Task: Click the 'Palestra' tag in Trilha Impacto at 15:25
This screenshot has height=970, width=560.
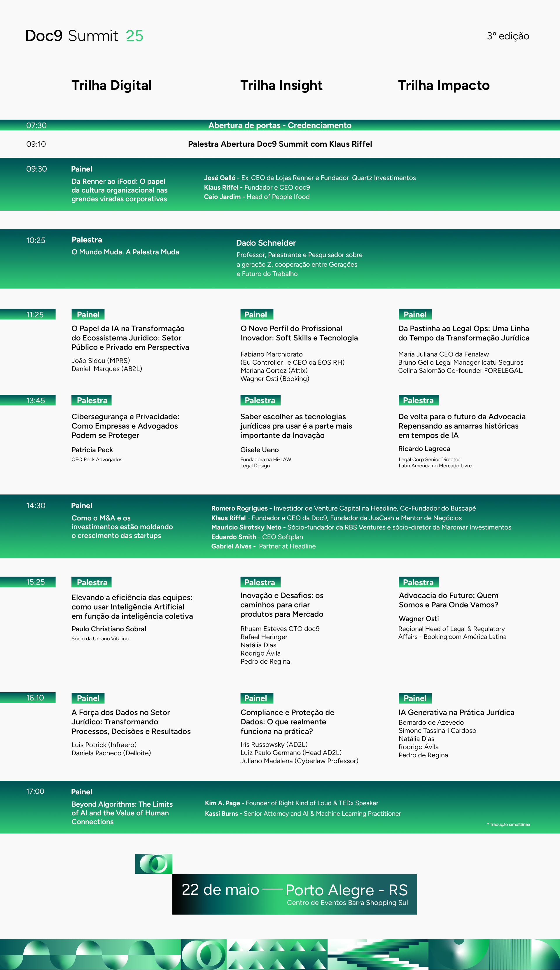Action: [x=419, y=582]
